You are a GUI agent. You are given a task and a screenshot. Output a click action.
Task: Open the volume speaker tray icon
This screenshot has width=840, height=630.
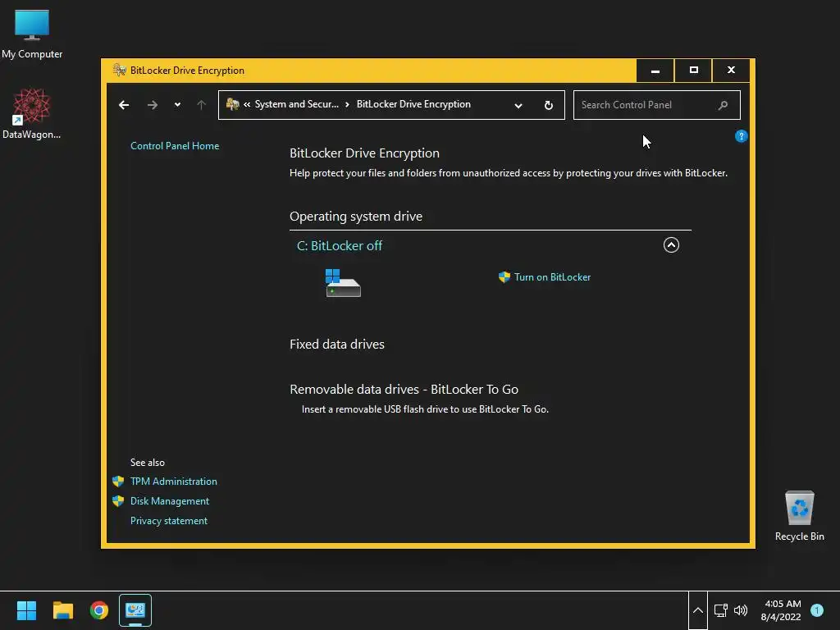[741, 610]
